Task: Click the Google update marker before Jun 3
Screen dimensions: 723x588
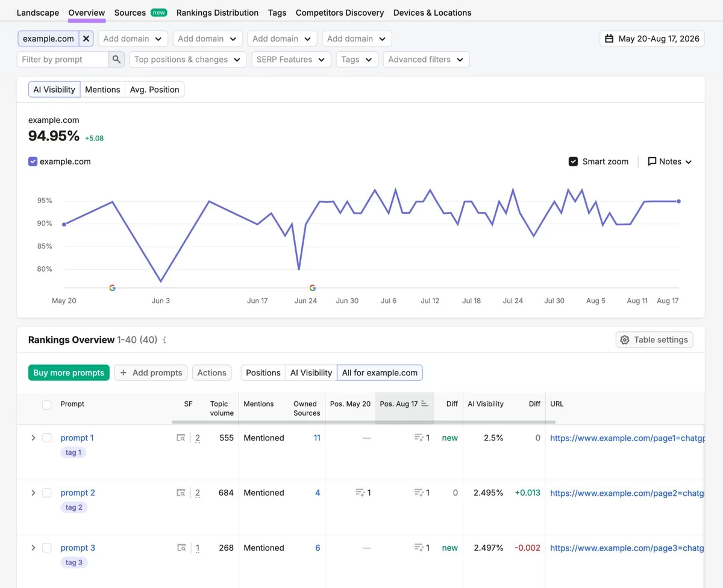Action: (112, 288)
